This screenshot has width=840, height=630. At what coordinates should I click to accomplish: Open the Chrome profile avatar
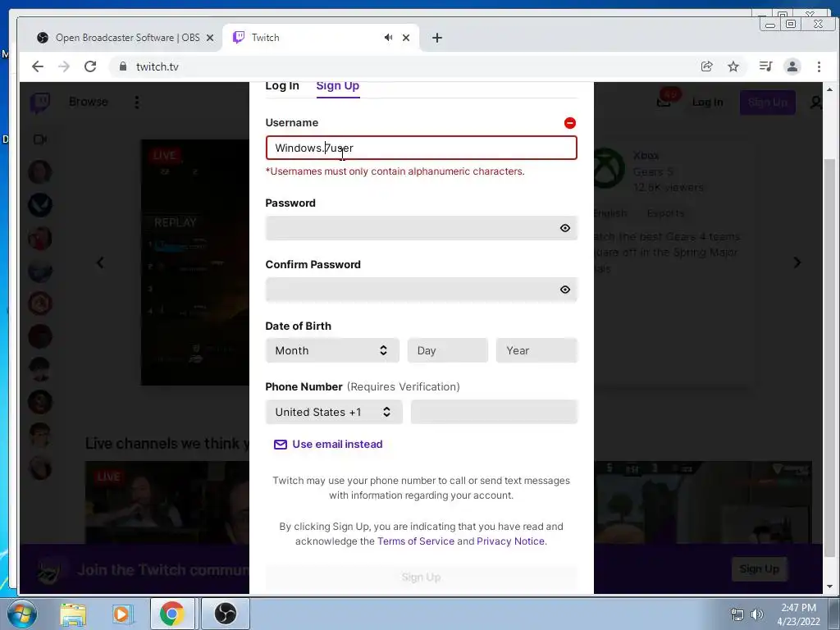point(792,66)
